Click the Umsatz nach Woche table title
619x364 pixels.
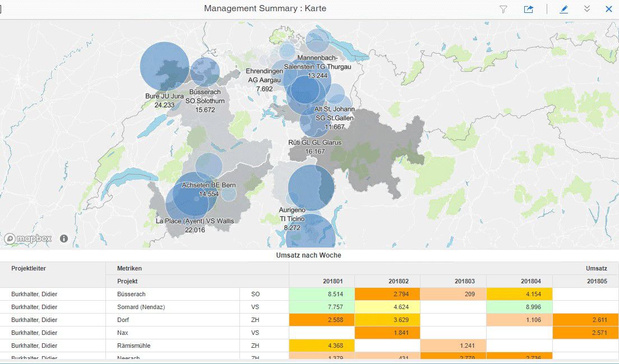click(308, 255)
